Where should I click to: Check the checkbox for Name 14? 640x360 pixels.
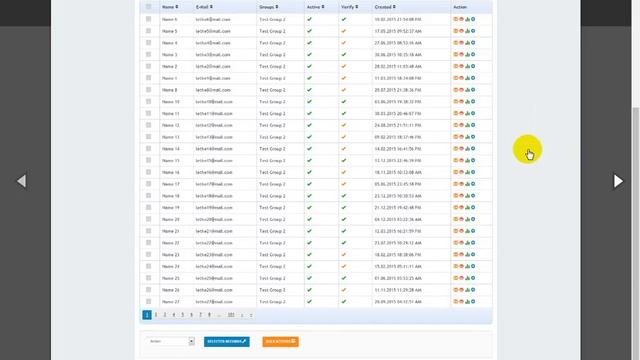pyautogui.click(x=149, y=148)
